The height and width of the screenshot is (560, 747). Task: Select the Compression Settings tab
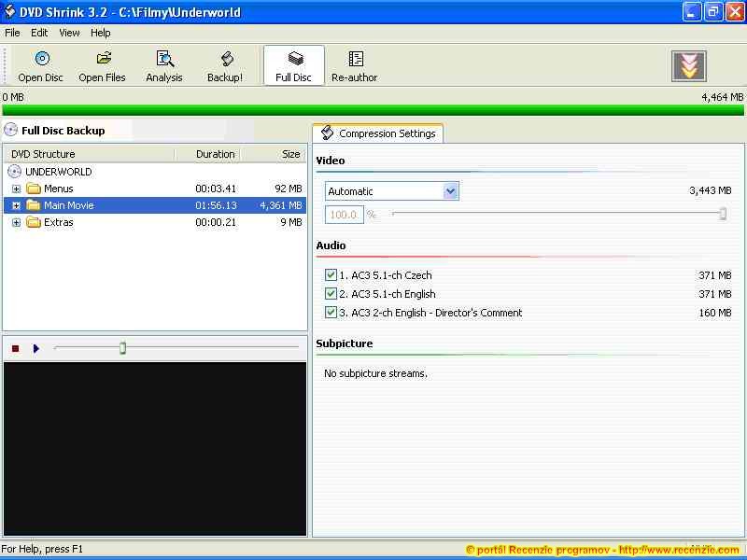pos(378,133)
